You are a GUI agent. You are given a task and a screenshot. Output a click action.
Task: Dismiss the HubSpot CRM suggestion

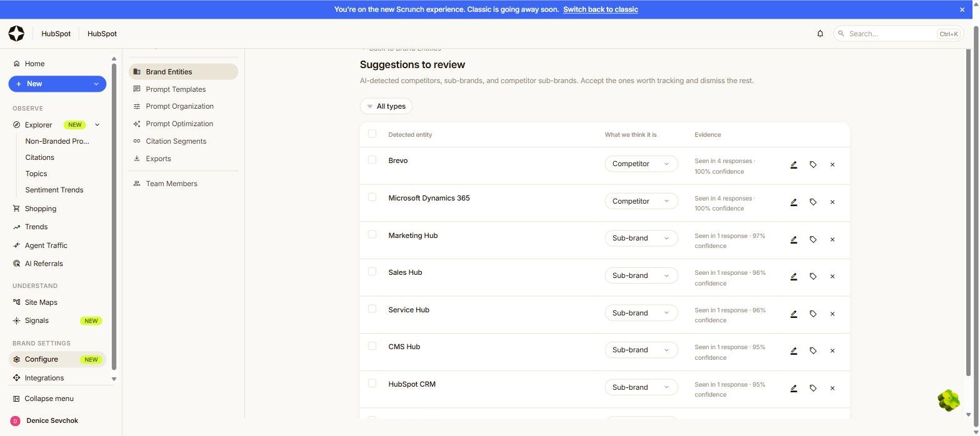pos(832,389)
